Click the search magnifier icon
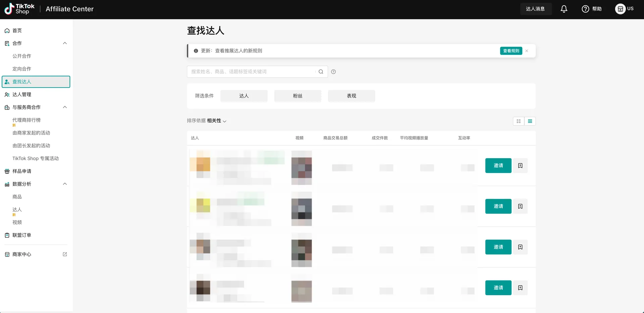Viewport: 644px width, 313px height. [321, 72]
